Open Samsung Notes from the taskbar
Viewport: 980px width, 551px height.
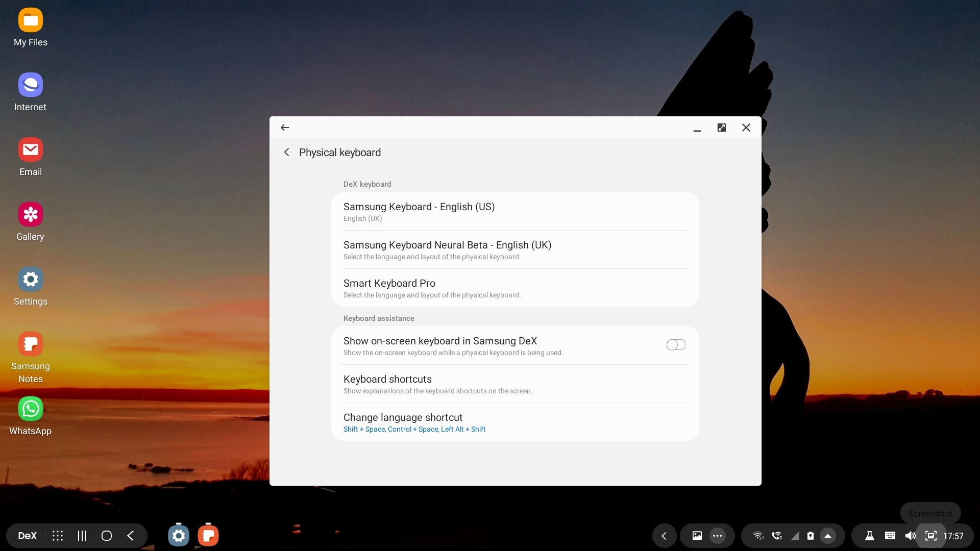point(208,536)
